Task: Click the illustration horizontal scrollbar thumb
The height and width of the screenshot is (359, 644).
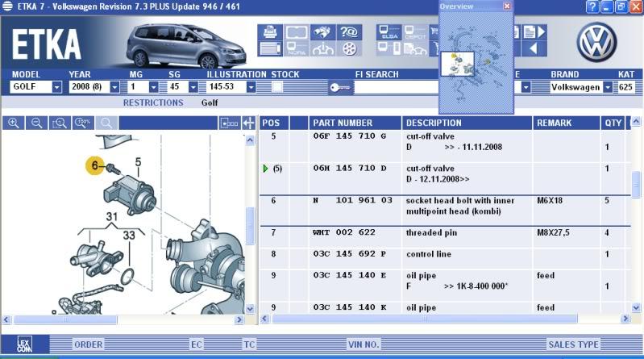Action: click(x=65, y=319)
